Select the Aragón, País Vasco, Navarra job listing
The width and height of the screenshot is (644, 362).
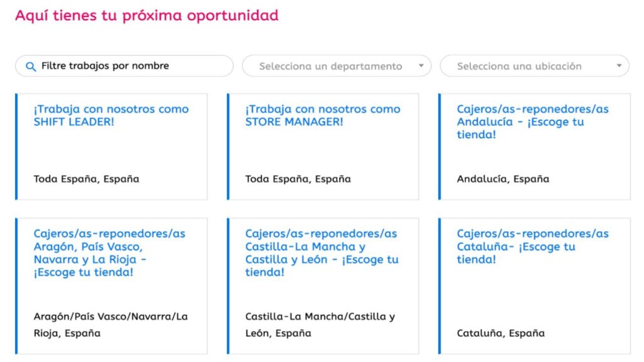110,253
